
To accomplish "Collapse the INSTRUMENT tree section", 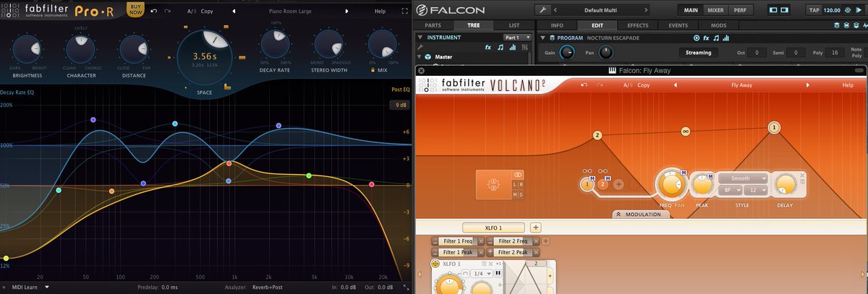I will click(422, 37).
